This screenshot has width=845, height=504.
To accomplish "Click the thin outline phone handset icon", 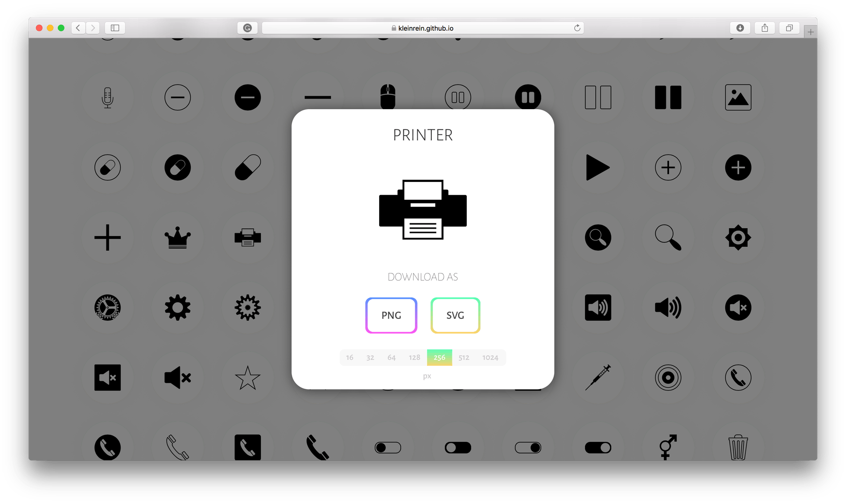I will (178, 447).
